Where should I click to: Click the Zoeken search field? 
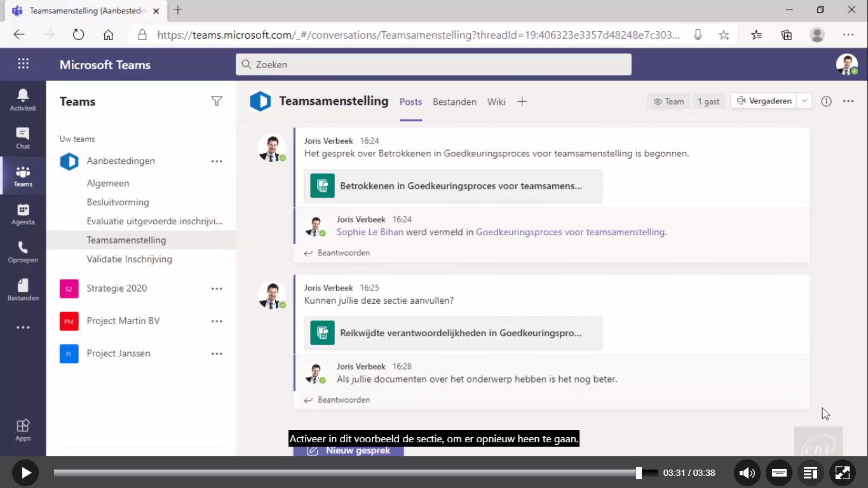(433, 64)
